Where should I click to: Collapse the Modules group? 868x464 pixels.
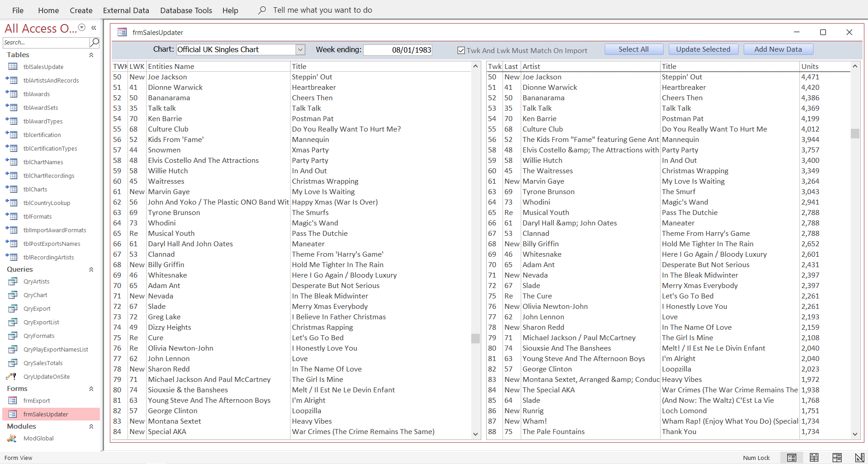(91, 426)
